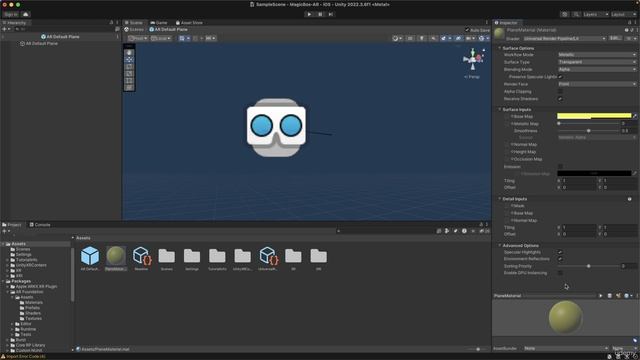Click the shader Edit button
The image size is (640, 360).
(615, 38)
